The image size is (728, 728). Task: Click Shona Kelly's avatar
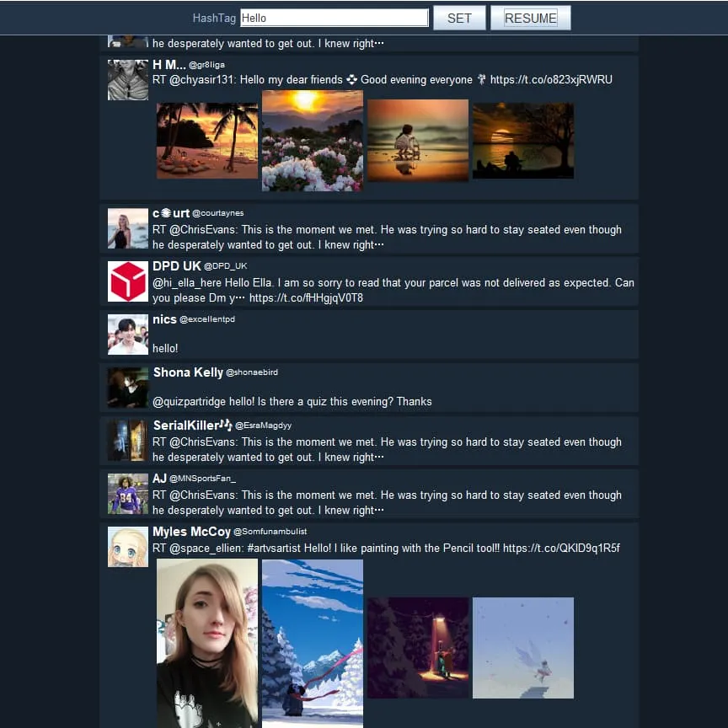[128, 388]
